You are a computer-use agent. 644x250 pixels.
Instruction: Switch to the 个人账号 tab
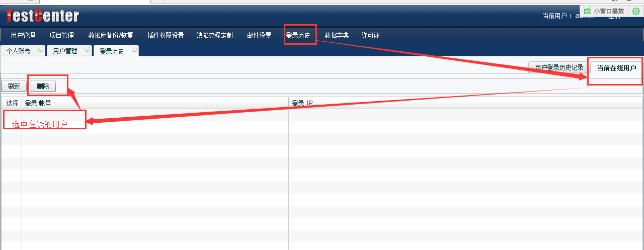click(x=19, y=51)
